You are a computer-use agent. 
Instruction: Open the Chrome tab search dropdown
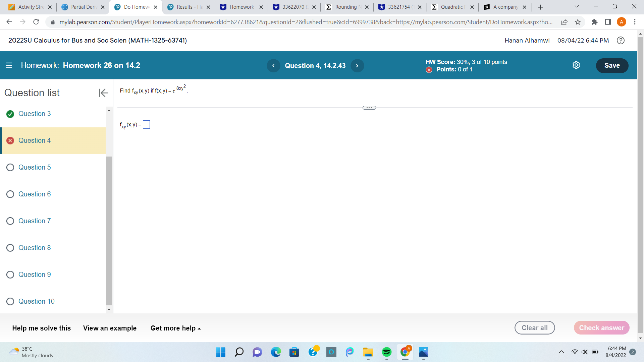tap(577, 7)
